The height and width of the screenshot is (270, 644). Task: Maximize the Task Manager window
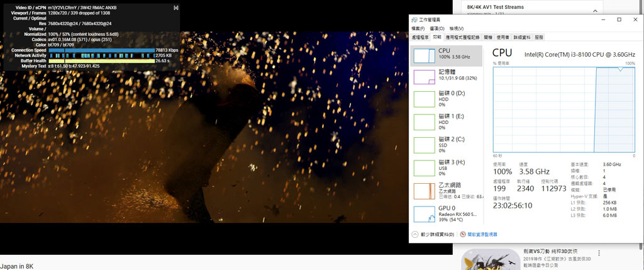point(619,20)
